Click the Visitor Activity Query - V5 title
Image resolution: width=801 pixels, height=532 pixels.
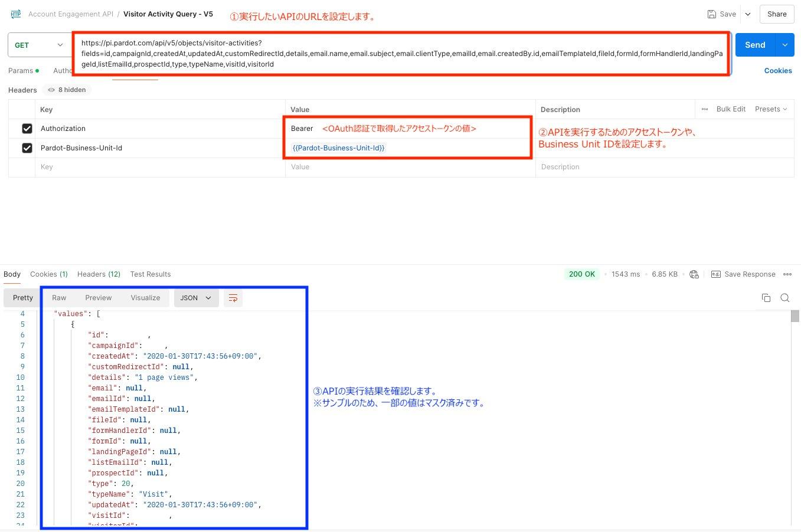click(x=168, y=14)
